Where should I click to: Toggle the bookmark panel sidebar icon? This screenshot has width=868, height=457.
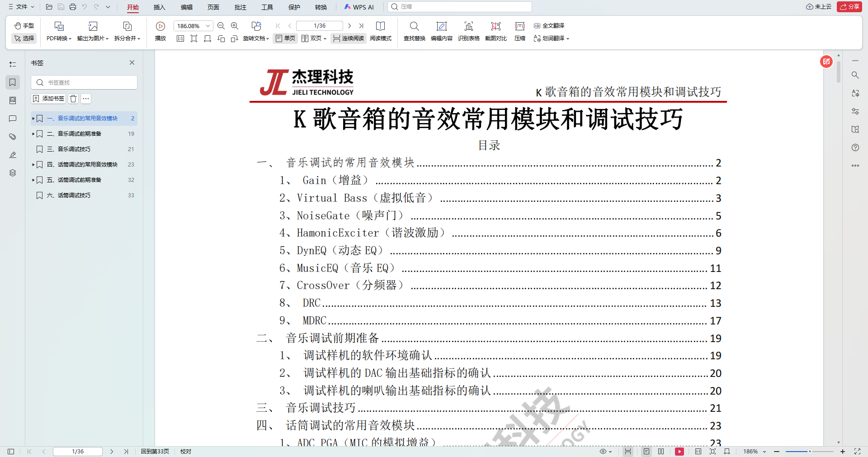(x=13, y=82)
